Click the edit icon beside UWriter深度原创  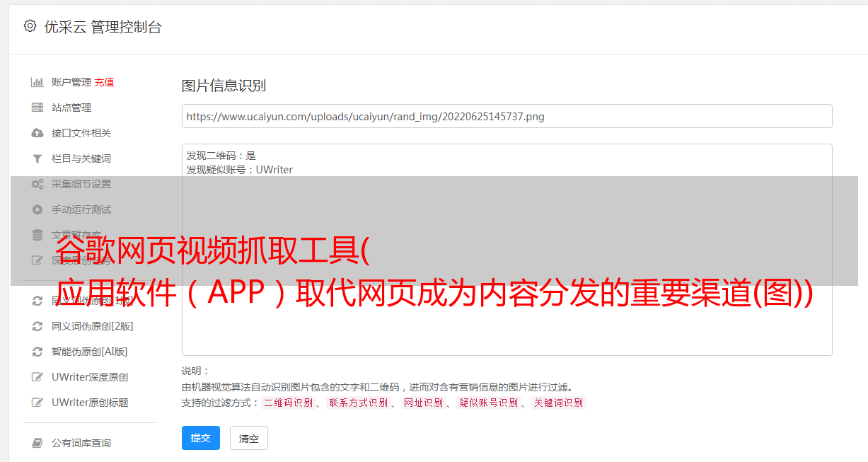[x=37, y=377]
